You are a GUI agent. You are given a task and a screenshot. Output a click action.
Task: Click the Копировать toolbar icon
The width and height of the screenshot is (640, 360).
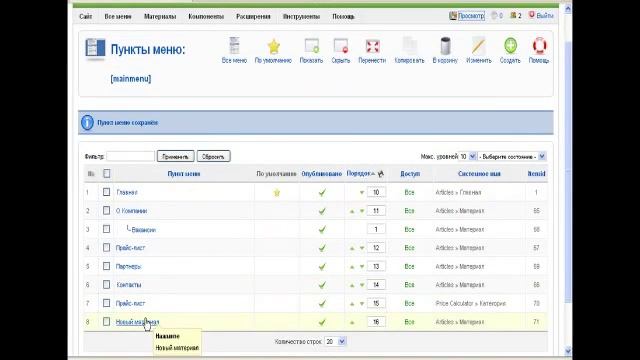[409, 50]
